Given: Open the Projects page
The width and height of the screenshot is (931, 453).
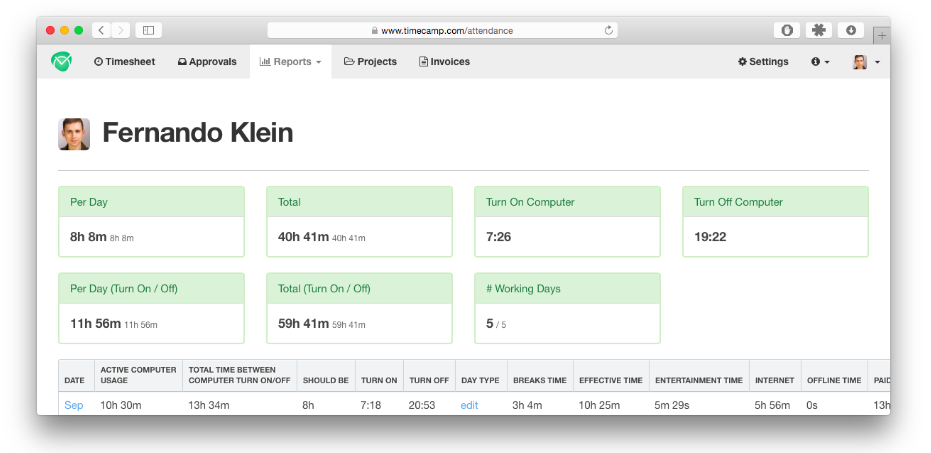Looking at the screenshot, I should click(x=370, y=62).
